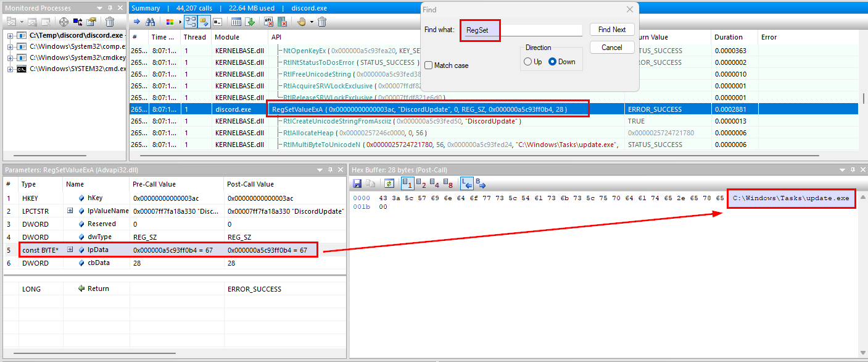Click the Duration column header

(735, 37)
